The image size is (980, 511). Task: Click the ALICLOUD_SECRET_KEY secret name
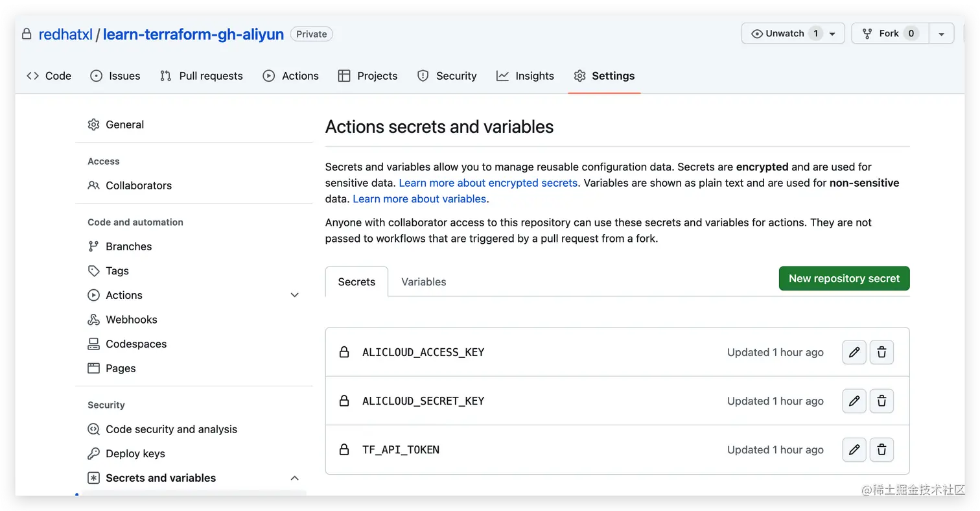click(x=423, y=401)
